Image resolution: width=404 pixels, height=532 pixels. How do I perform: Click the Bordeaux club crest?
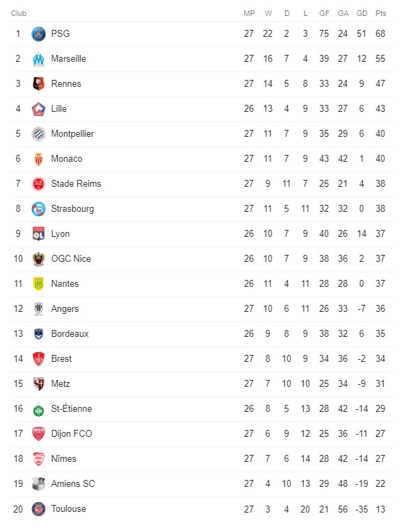click(38, 334)
